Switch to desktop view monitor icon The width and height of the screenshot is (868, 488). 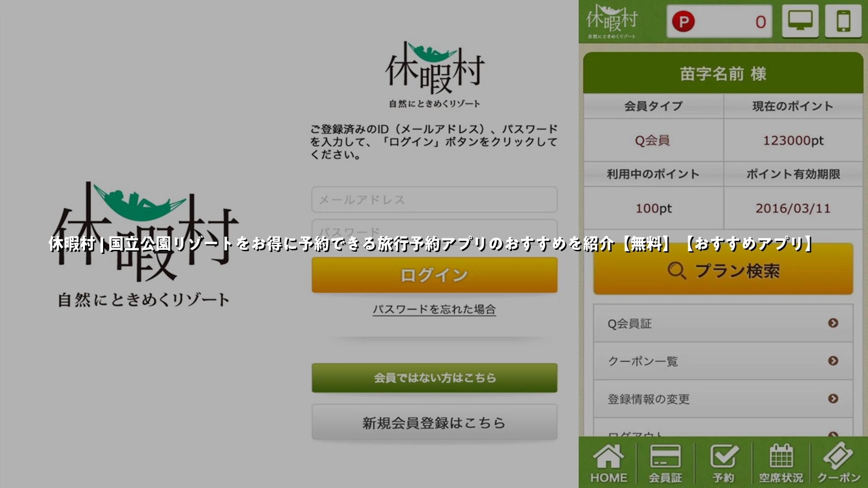tap(800, 21)
